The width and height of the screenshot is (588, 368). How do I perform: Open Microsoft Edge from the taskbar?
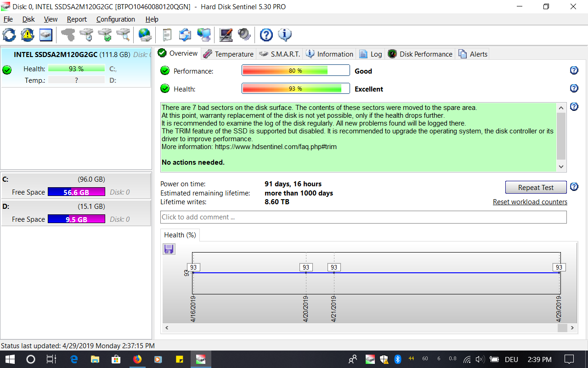tap(74, 359)
